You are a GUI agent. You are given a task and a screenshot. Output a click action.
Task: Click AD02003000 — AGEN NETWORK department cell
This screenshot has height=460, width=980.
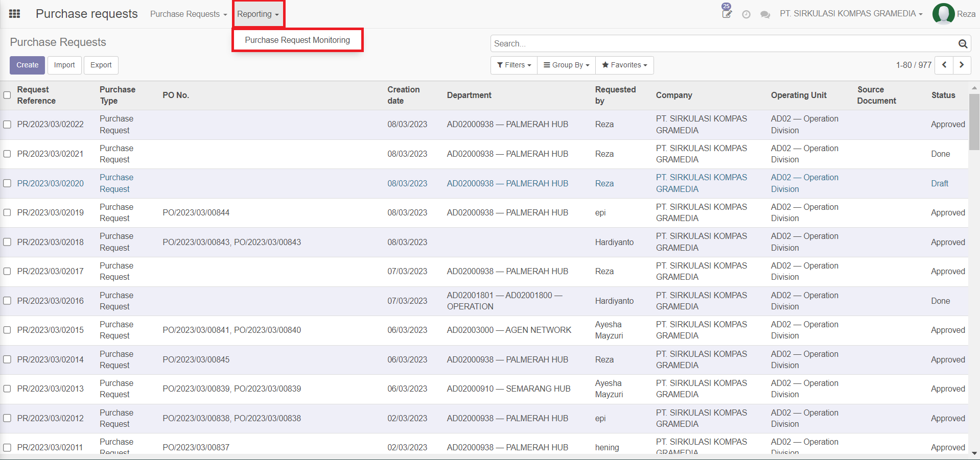pyautogui.click(x=509, y=330)
